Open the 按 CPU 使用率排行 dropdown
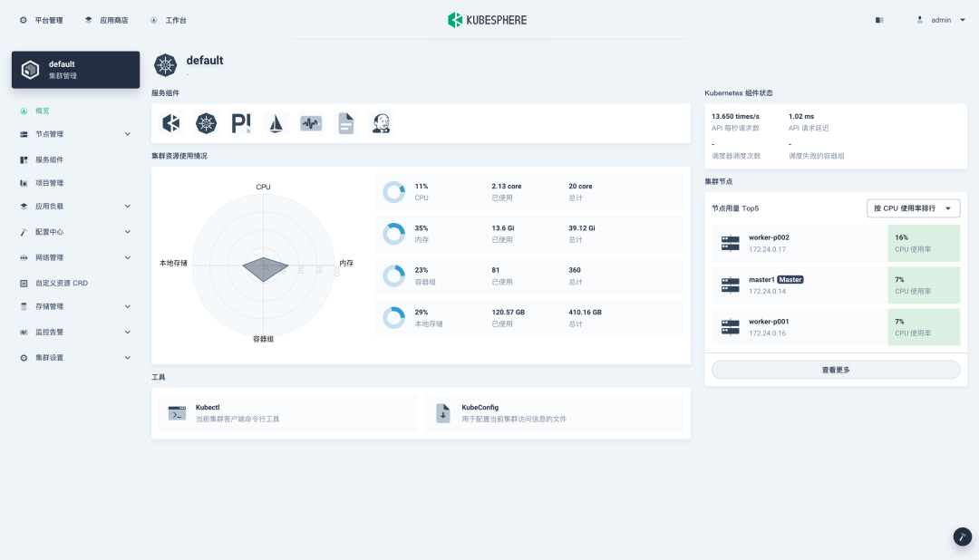Screen dimensions: 979x560 coord(913,208)
